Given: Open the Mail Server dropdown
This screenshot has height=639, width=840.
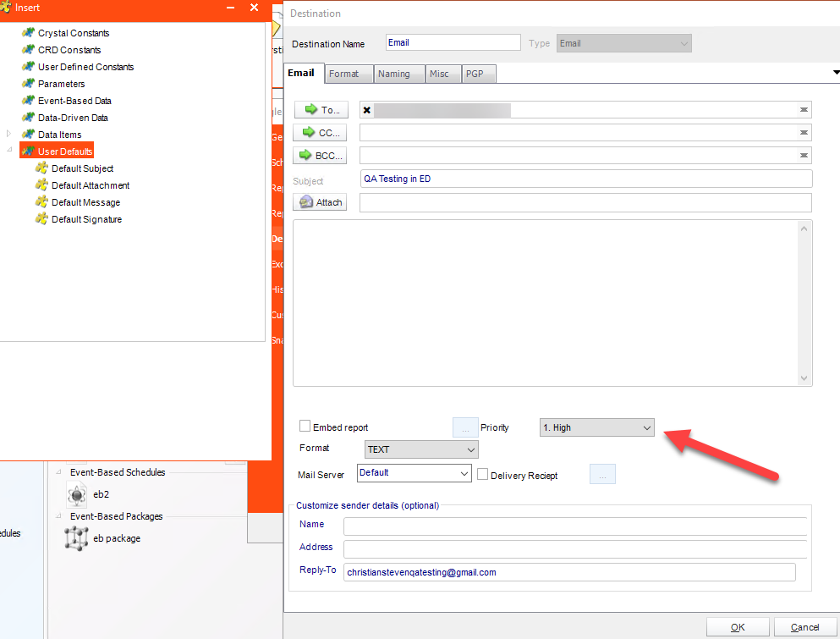Looking at the screenshot, I should coord(414,473).
